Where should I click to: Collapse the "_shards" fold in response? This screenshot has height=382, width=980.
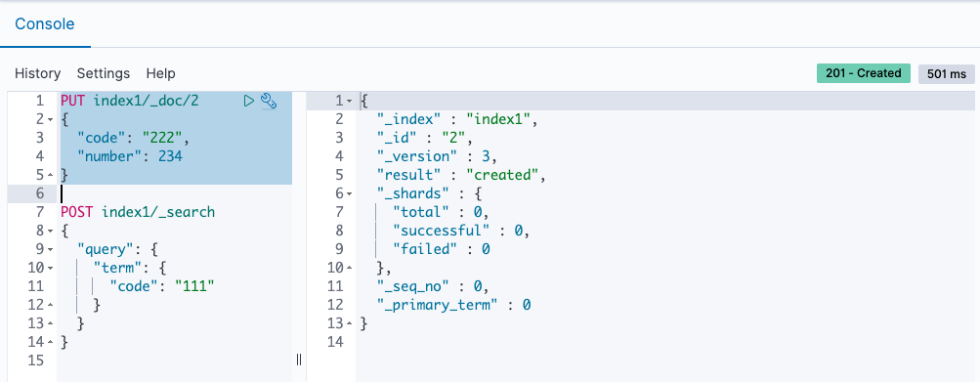tap(350, 193)
